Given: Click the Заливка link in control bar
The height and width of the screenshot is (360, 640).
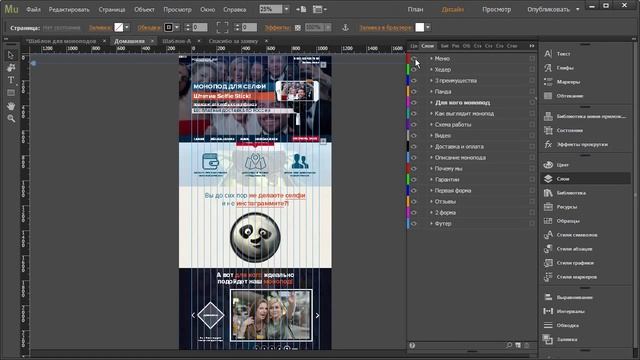Looking at the screenshot, I should [x=100, y=28].
